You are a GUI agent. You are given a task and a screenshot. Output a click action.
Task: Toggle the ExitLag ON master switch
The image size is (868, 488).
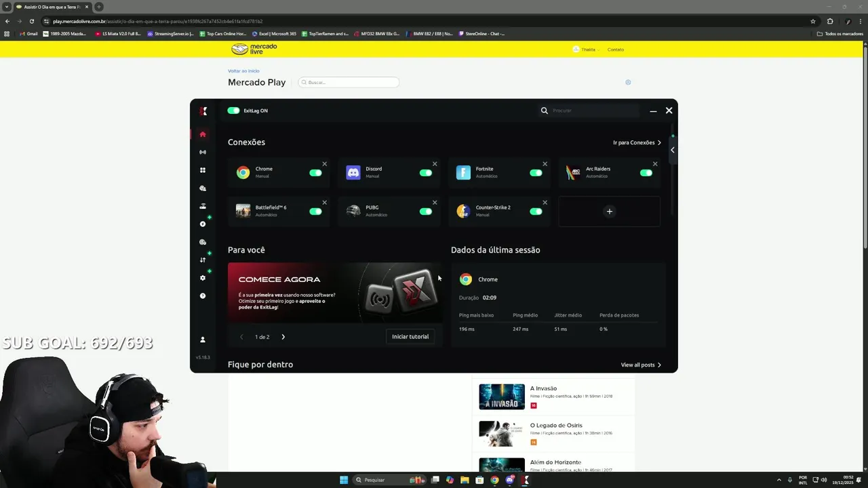point(233,110)
